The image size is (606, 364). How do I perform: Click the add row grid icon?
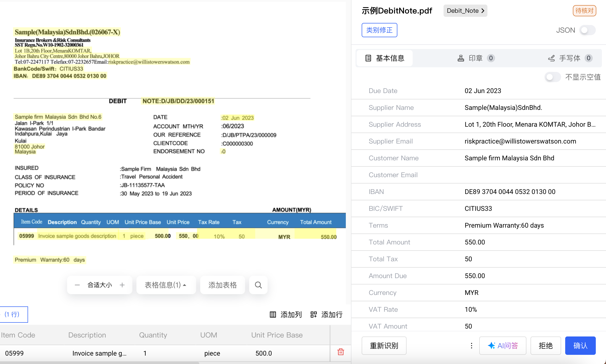coord(313,315)
